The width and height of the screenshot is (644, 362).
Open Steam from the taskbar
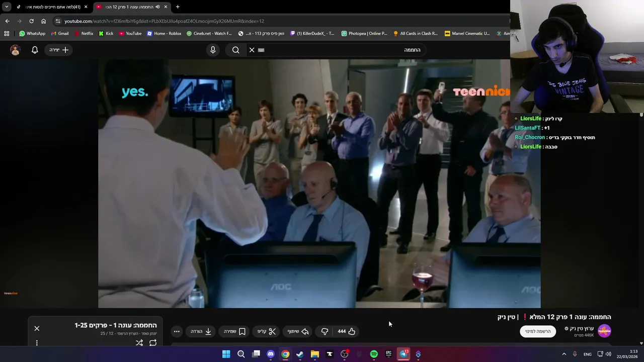(x=300, y=354)
